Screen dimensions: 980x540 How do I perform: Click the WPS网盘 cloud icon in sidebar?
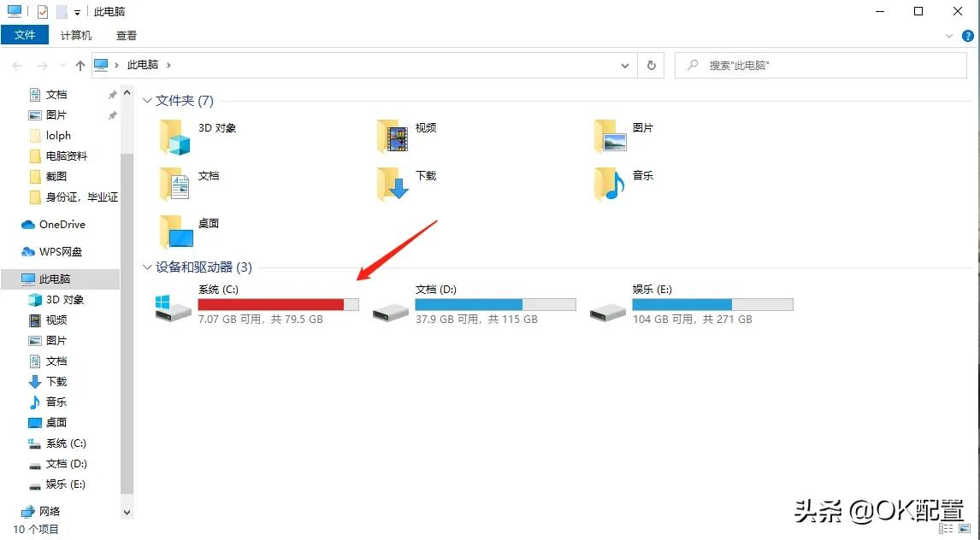point(28,252)
